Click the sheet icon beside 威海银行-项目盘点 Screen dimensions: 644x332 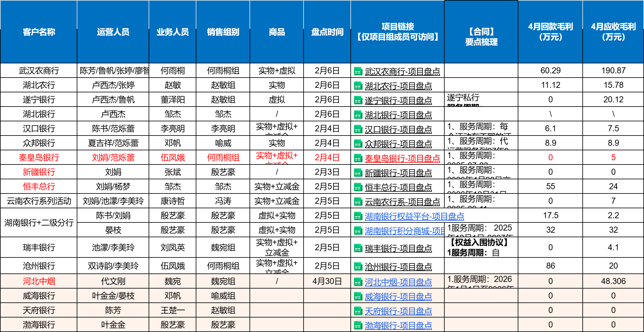coord(358,297)
